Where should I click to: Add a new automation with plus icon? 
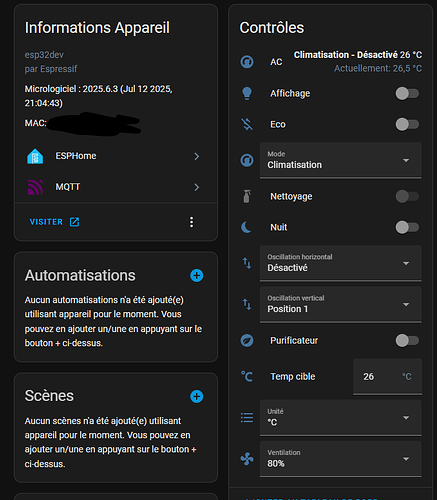(x=197, y=275)
